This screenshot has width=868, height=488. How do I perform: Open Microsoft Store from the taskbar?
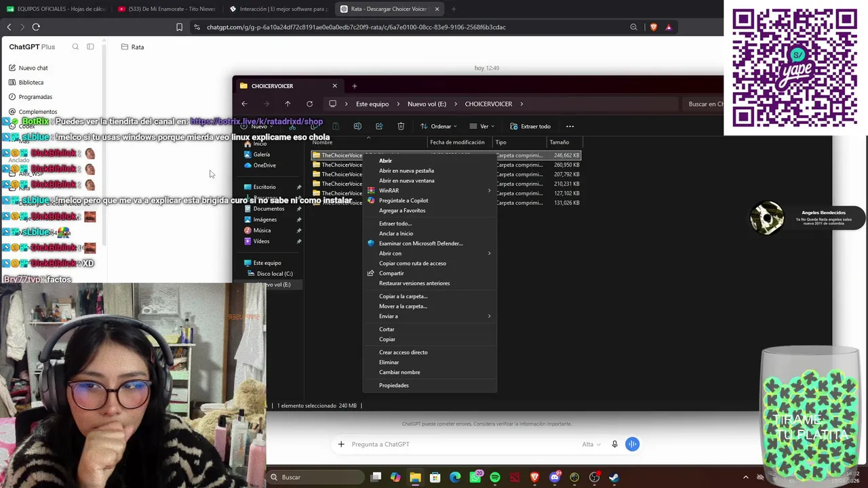[x=435, y=477]
